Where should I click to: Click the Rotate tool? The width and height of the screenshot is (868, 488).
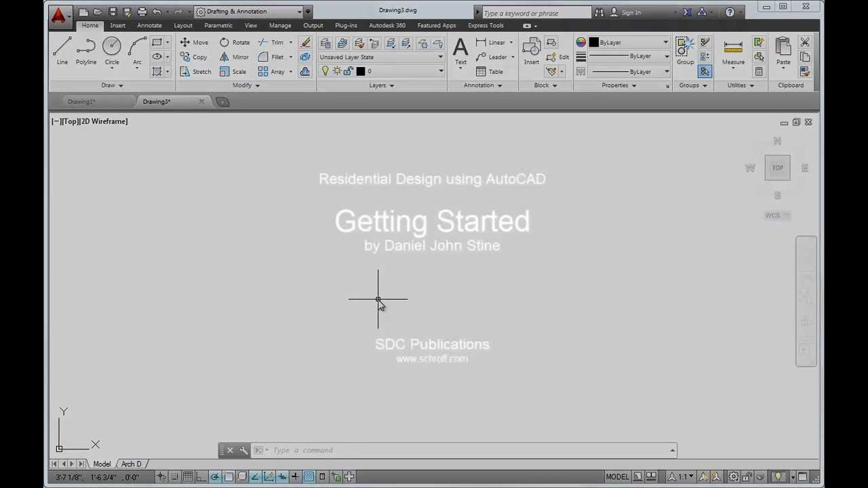pyautogui.click(x=235, y=42)
